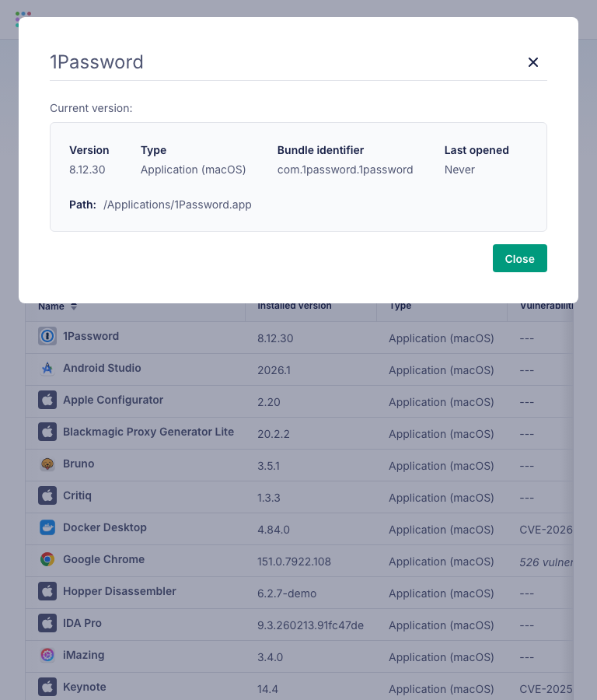Click the Docker Desktop whale icon
This screenshot has height=700, width=597.
pyautogui.click(x=47, y=527)
